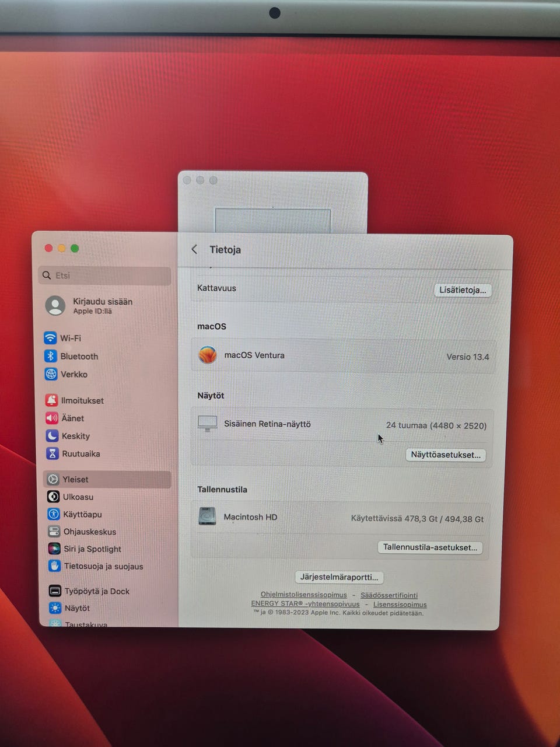Click the Retina display monitor icon
Viewport: 560px width, 747px height.
coord(207,424)
